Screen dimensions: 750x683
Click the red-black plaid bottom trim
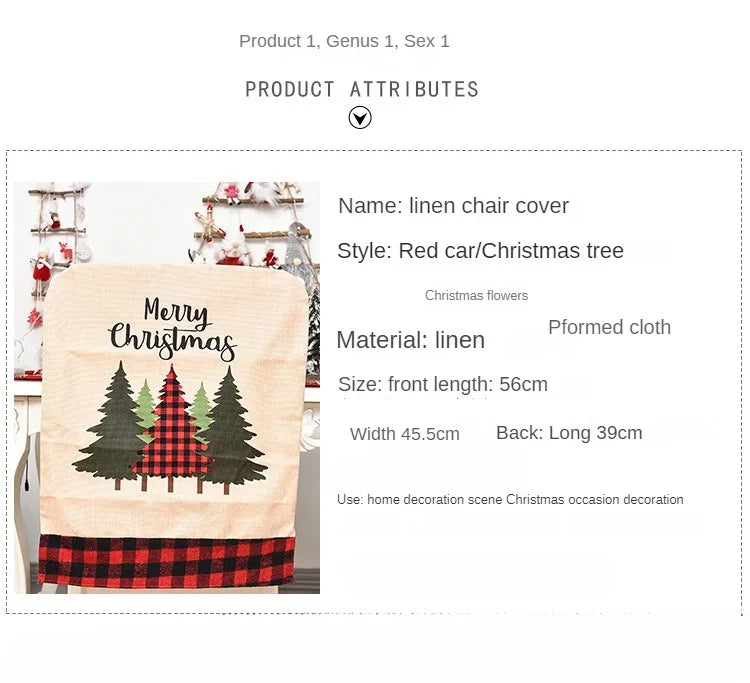[167, 561]
